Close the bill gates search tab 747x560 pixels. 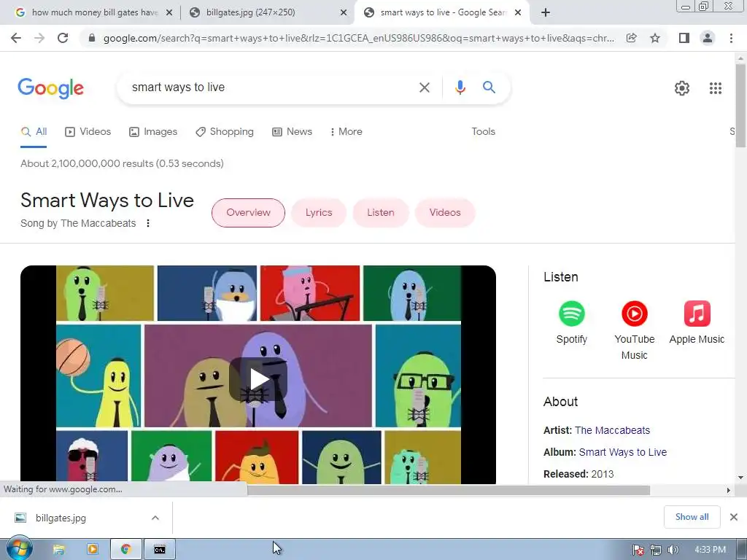click(169, 13)
